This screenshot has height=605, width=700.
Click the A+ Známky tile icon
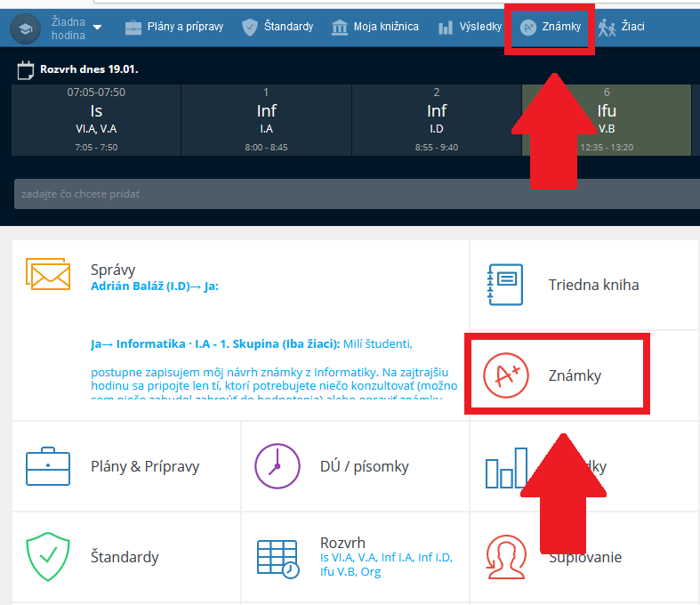[x=504, y=375]
